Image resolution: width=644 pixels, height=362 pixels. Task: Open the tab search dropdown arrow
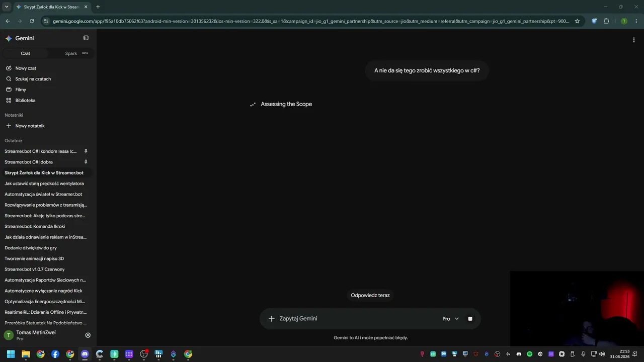coord(7,7)
